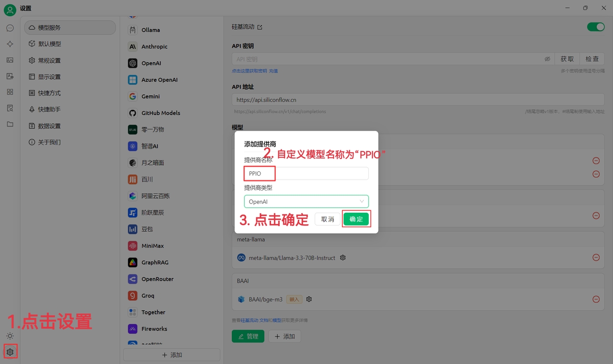Open the files folder sidebar icon
Screen dimensions: 613x364
point(10,124)
